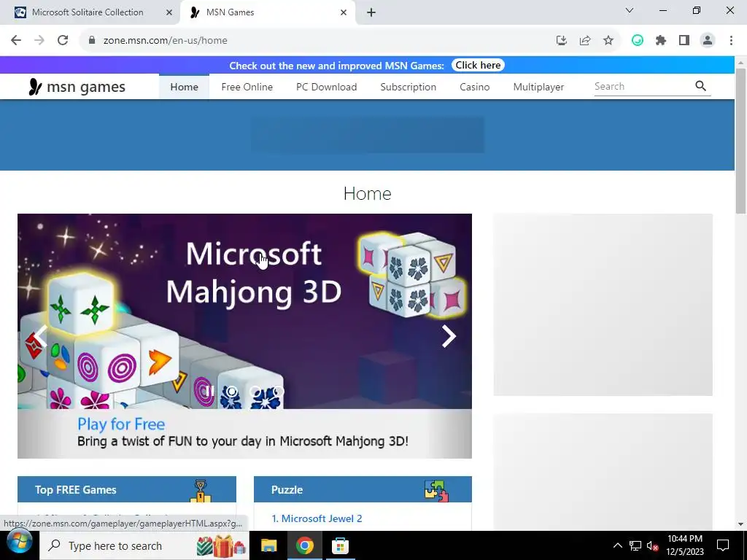Open a new browser tab
The width and height of the screenshot is (747, 560).
click(371, 12)
